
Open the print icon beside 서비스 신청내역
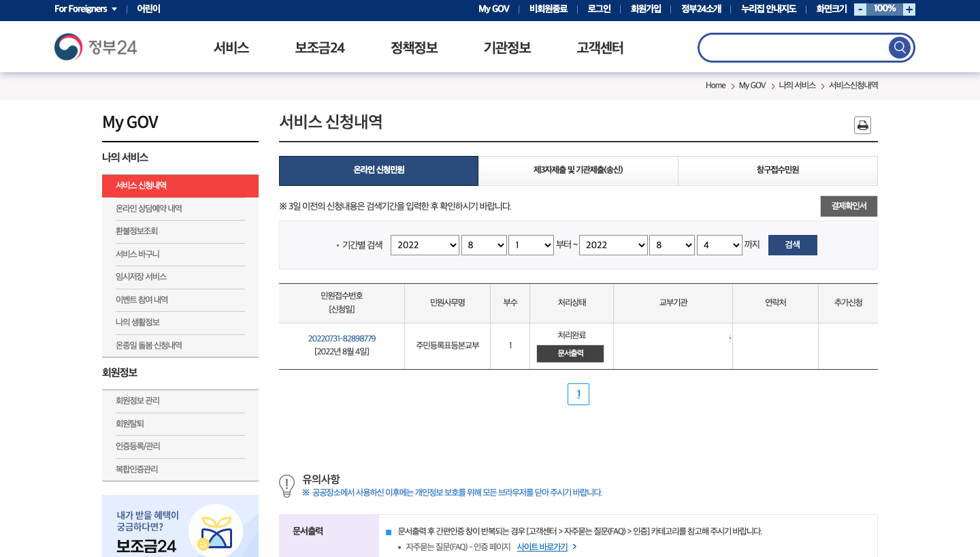click(x=862, y=125)
